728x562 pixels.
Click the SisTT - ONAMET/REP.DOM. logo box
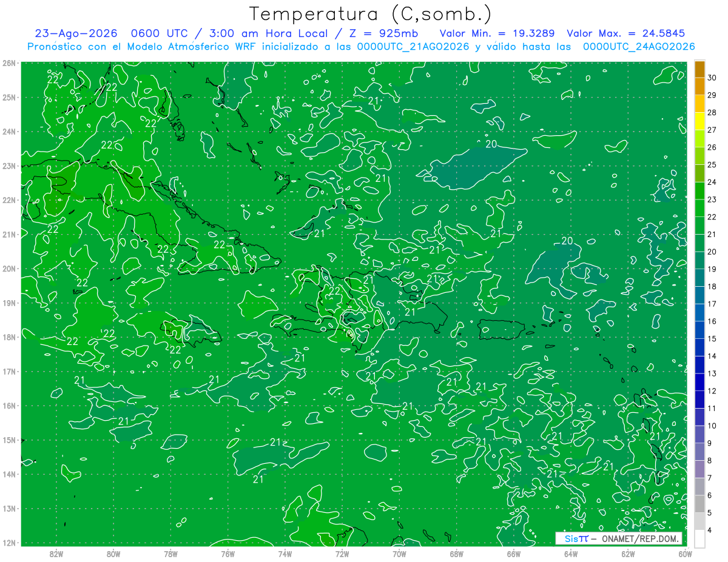pos(618,538)
